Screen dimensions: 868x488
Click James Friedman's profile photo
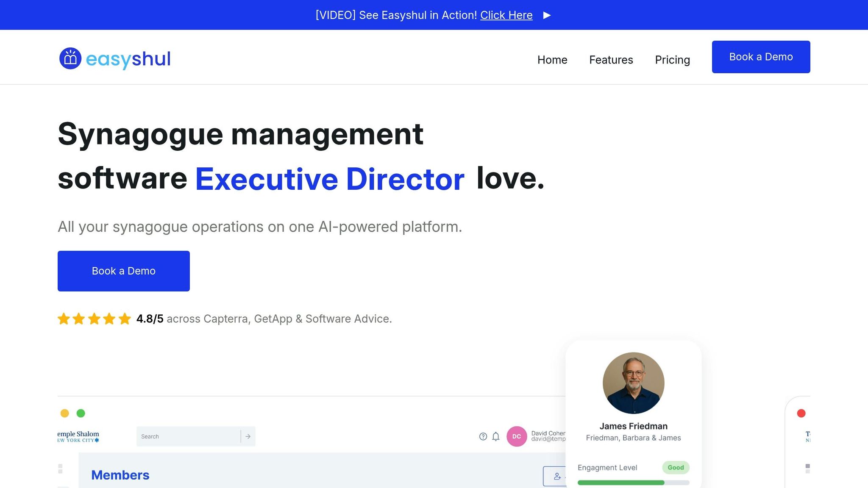coord(633,383)
